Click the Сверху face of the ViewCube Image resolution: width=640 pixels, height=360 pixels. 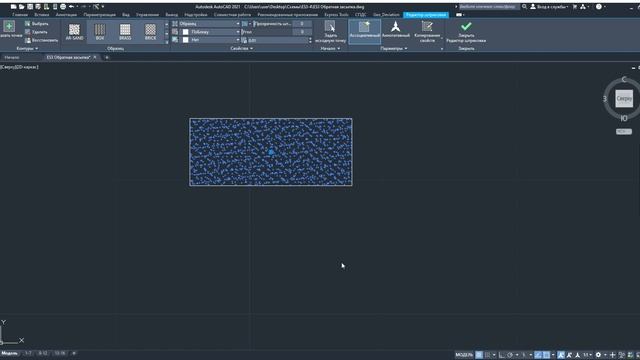624,99
